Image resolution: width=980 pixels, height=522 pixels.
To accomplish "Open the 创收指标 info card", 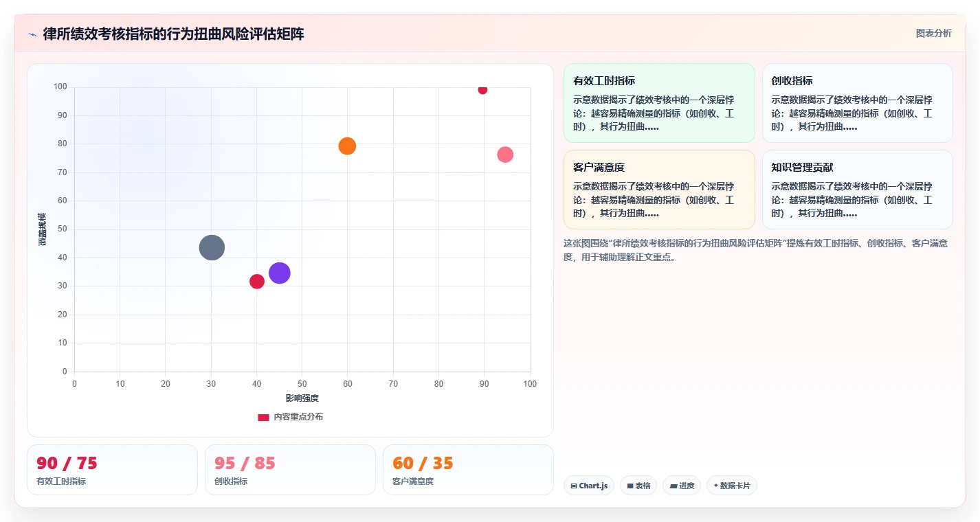I will (x=857, y=103).
